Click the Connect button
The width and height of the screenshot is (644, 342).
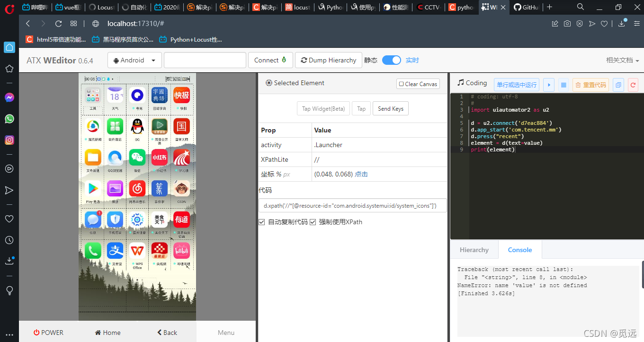tap(270, 60)
